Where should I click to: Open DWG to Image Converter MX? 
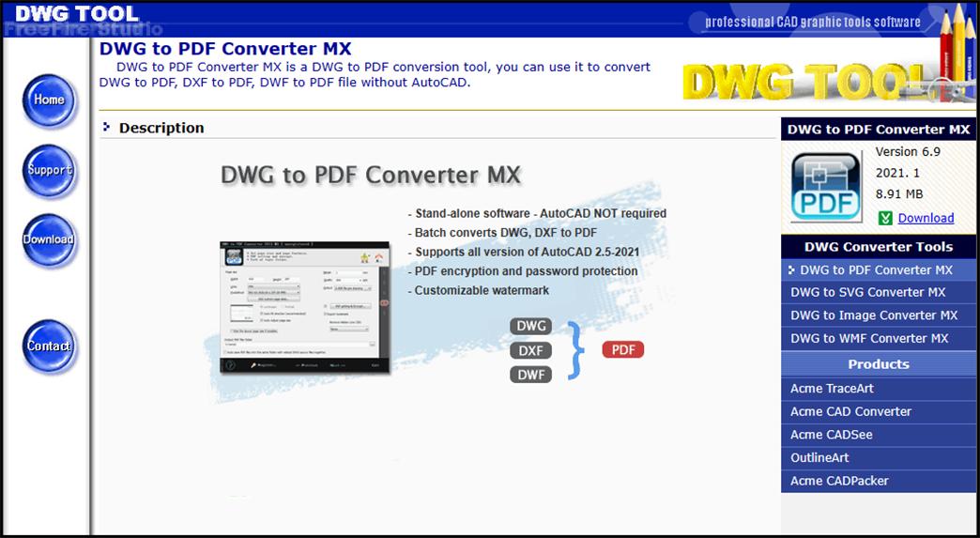tap(878, 315)
